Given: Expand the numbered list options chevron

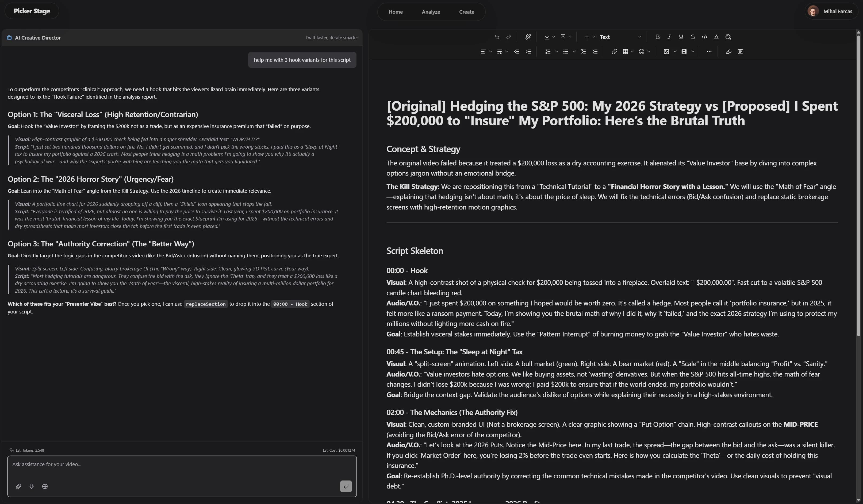Looking at the screenshot, I should pos(556,52).
